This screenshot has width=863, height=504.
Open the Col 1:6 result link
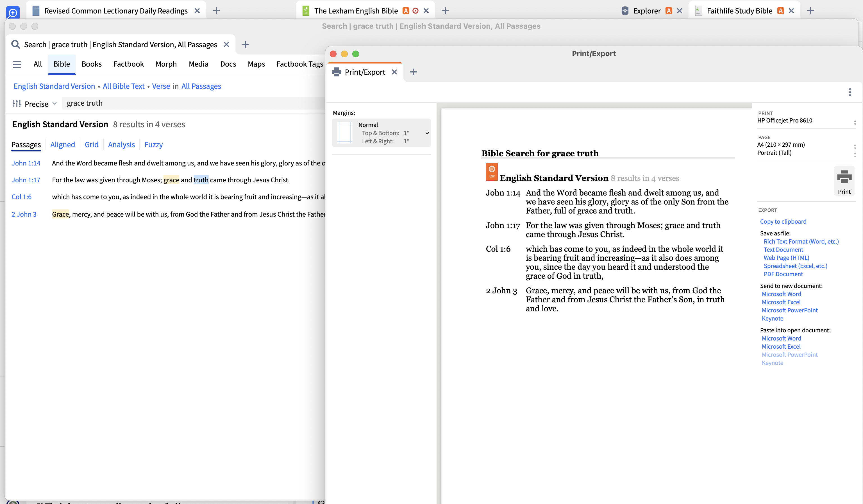22,197
